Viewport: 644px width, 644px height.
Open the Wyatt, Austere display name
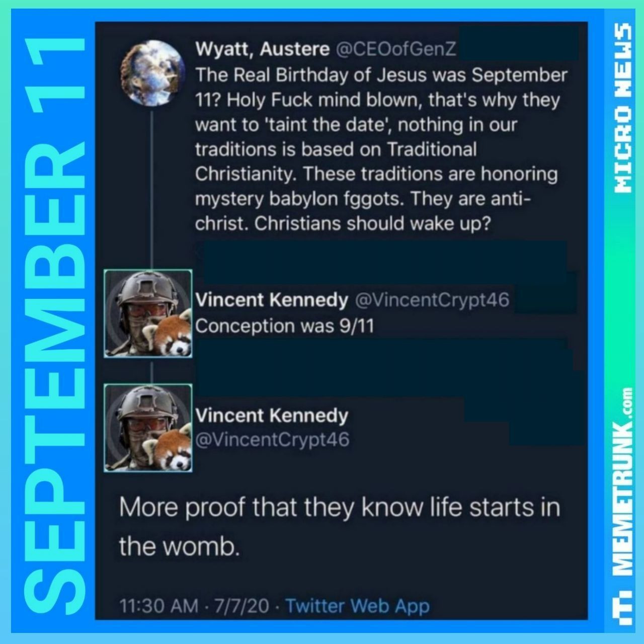pyautogui.click(x=262, y=49)
